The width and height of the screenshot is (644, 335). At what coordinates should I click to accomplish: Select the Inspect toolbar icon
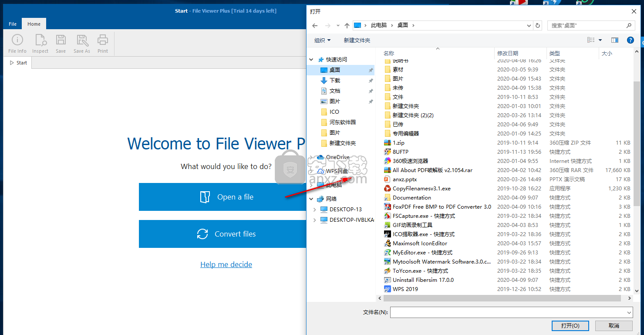(40, 44)
